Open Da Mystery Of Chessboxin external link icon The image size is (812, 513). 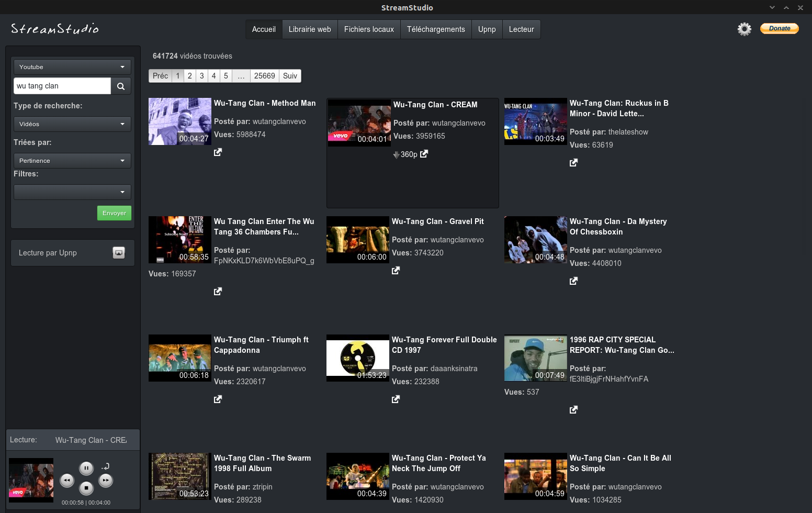pos(574,281)
